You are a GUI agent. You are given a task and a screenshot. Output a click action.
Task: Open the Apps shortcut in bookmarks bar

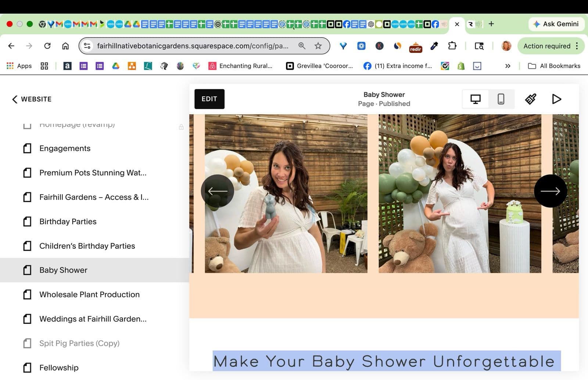pyautogui.click(x=19, y=66)
